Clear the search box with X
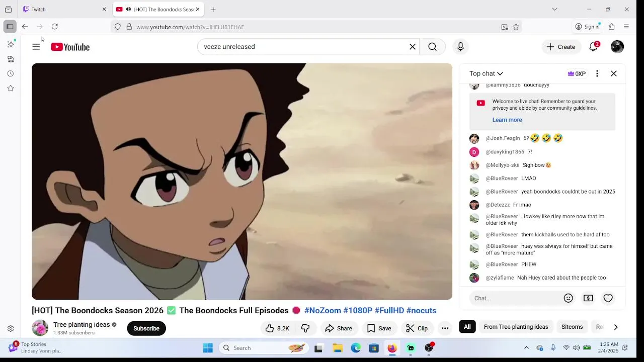This screenshot has width=644, height=362. coord(413,47)
